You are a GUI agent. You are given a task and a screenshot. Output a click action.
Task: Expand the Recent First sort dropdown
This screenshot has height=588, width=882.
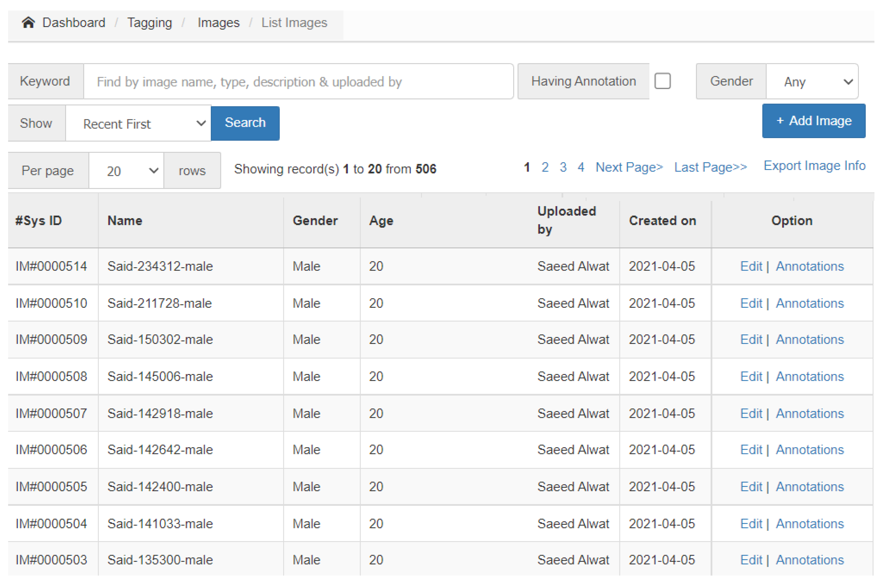(138, 123)
